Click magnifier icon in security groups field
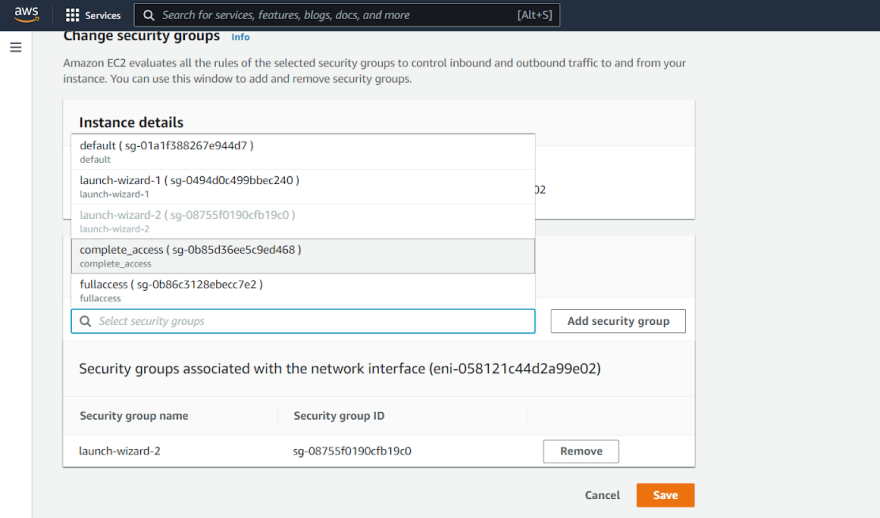Image resolution: width=880 pixels, height=518 pixels. coord(85,321)
